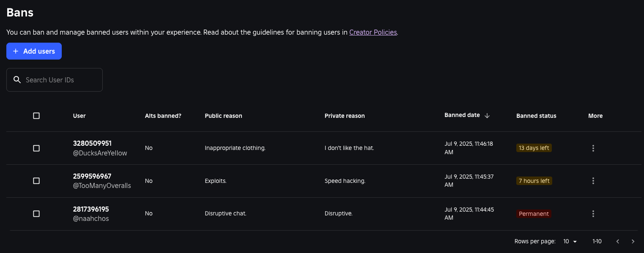The width and height of the screenshot is (644, 253).
Task: Toggle the select-all checkbox in header
Action: 36,116
